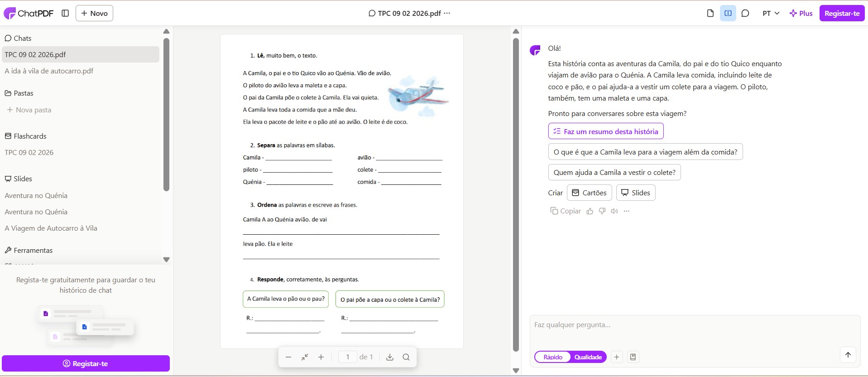Toggle the sidebar panel icon
The width and height of the screenshot is (868, 377).
pyautogui.click(x=65, y=13)
